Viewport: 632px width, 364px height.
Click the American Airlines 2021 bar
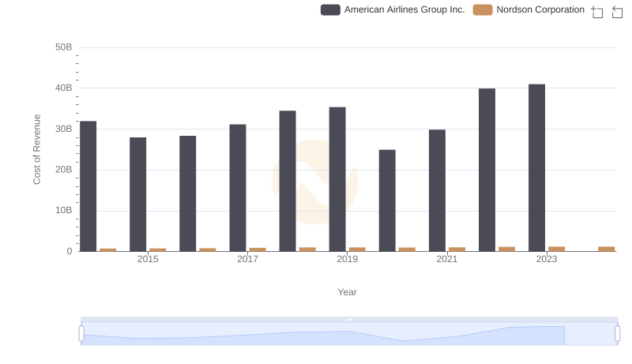pos(438,190)
